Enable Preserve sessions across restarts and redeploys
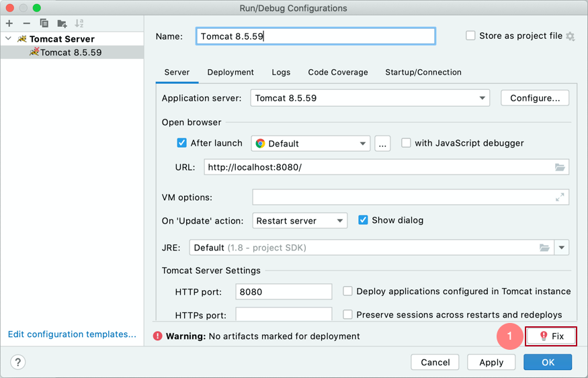 point(347,314)
